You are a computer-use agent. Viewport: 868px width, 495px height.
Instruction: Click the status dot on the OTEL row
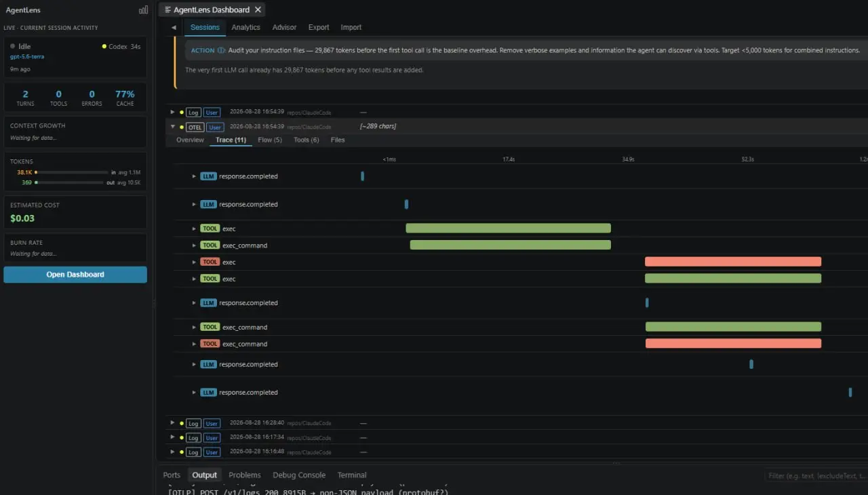[x=182, y=127]
